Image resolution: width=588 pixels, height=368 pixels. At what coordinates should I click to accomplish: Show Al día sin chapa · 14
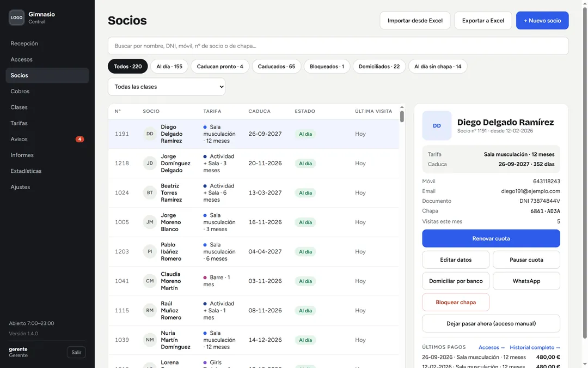[x=438, y=67]
